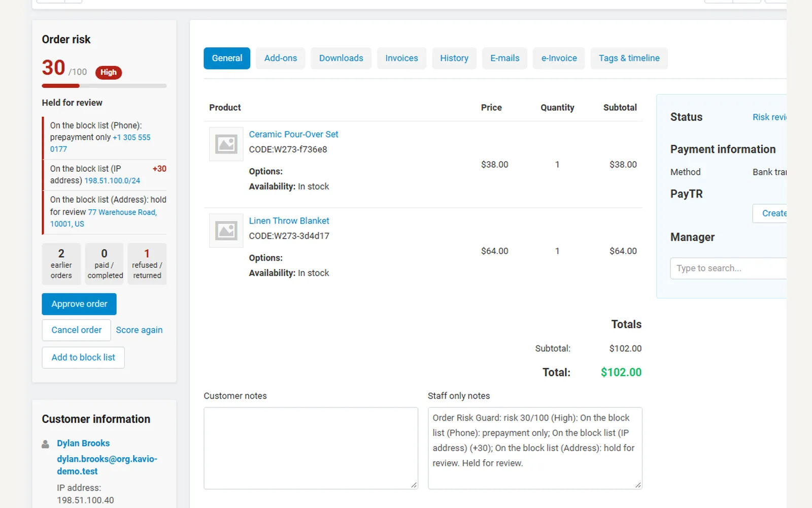
Task: Open the Tags & timeline tab
Action: pyautogui.click(x=629, y=58)
